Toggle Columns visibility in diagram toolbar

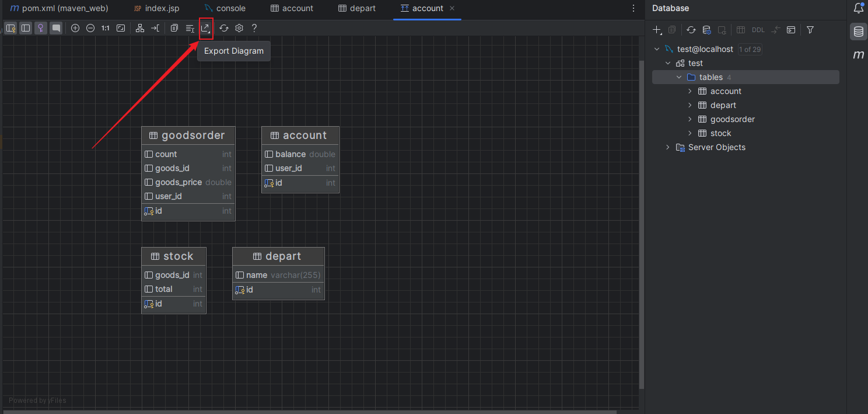[26, 28]
